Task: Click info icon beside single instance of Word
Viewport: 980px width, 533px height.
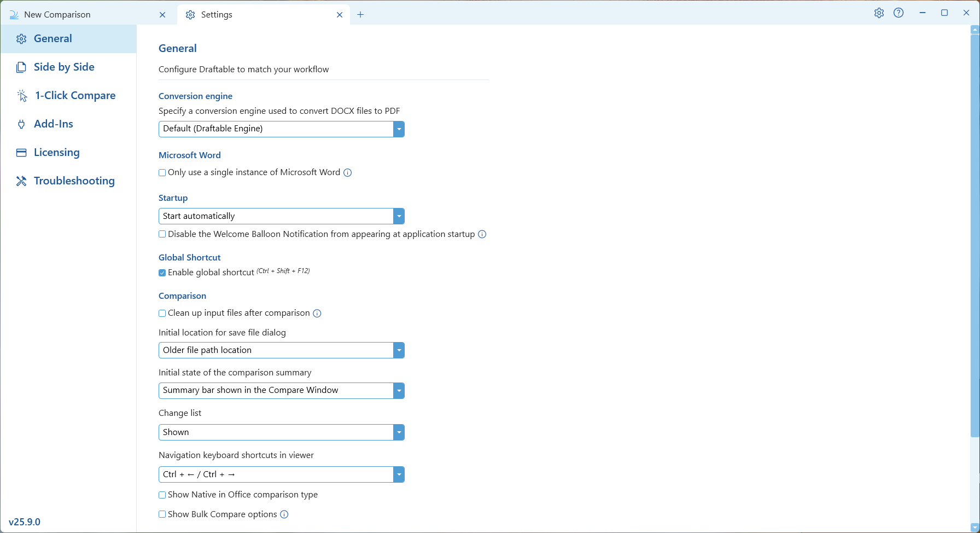Action: click(x=347, y=173)
